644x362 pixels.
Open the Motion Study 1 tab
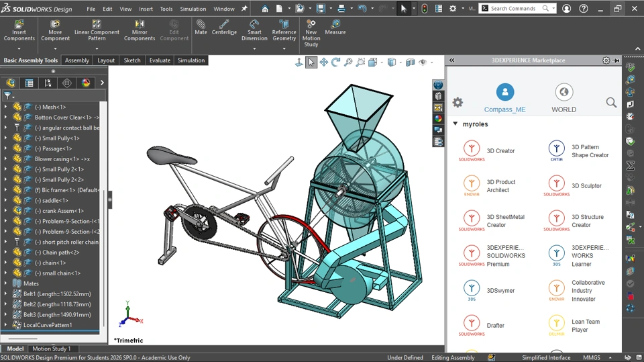52,349
